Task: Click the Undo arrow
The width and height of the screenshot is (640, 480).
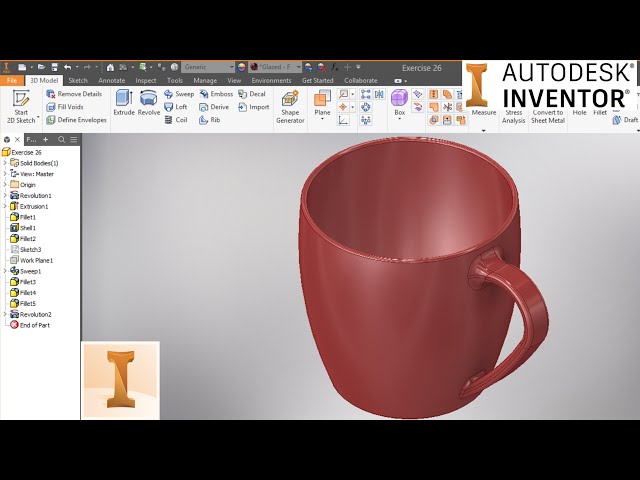Action: click(68, 67)
